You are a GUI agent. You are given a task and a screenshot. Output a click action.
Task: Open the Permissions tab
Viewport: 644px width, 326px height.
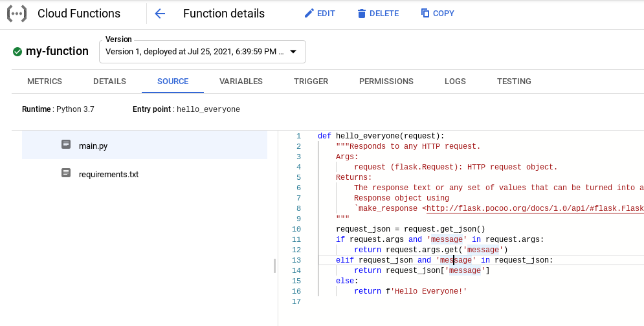click(x=386, y=81)
